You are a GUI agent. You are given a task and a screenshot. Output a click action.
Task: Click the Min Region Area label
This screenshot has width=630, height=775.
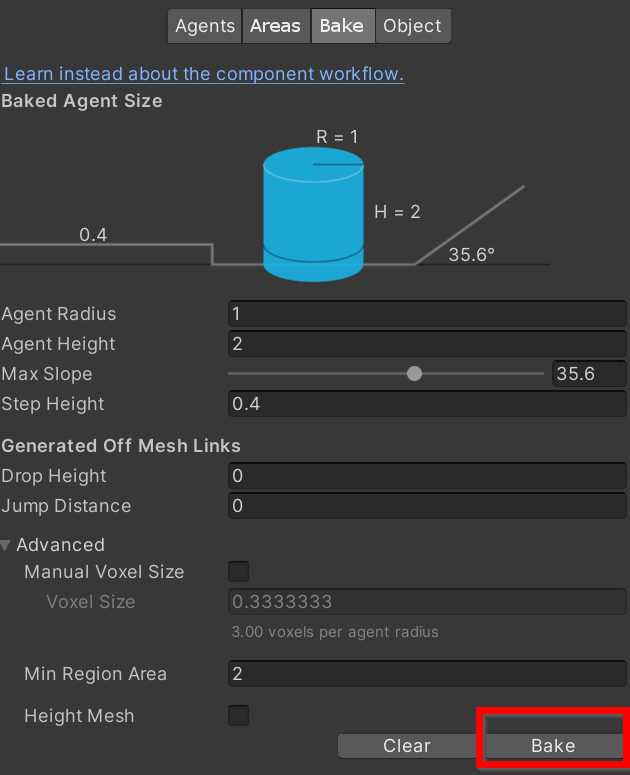tap(95, 674)
